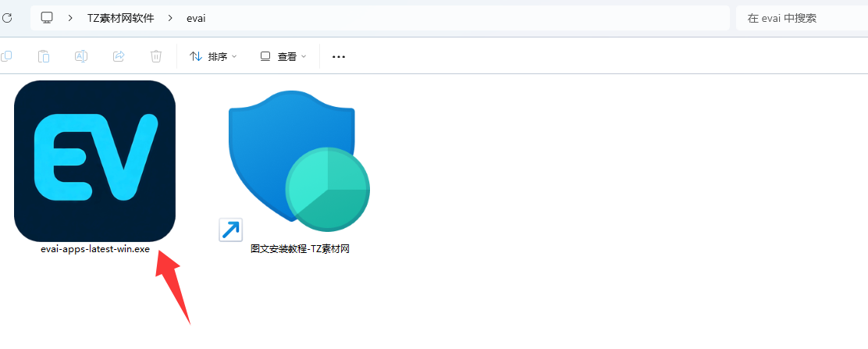Click the Rename icon in the toolbar
The height and width of the screenshot is (349, 868).
[x=81, y=56]
